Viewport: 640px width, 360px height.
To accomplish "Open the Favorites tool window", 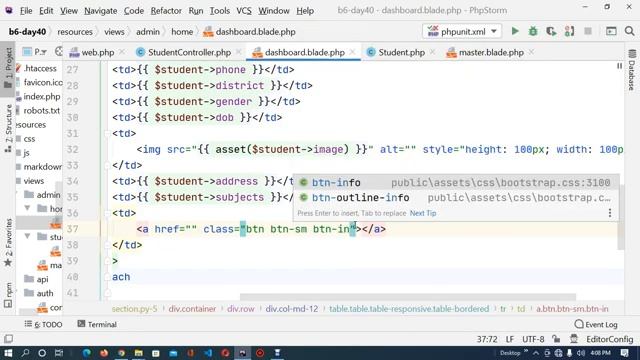I will [8, 242].
